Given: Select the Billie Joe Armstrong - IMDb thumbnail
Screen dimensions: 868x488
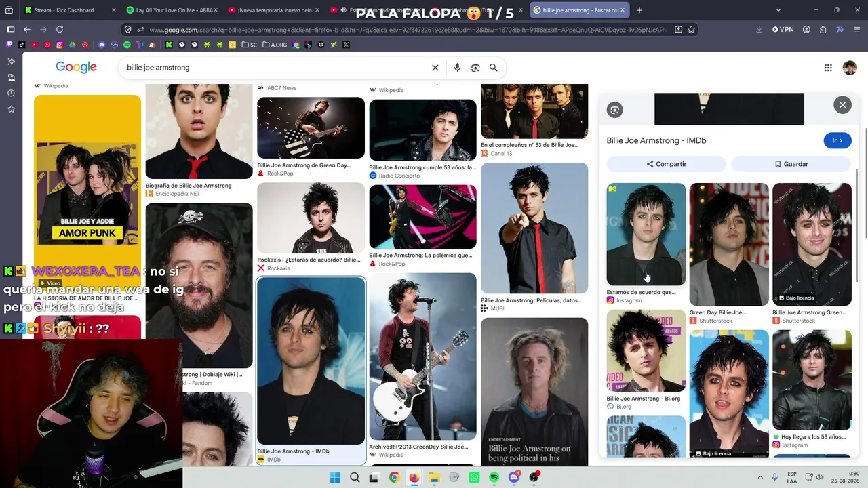Looking at the screenshot, I should tap(311, 361).
